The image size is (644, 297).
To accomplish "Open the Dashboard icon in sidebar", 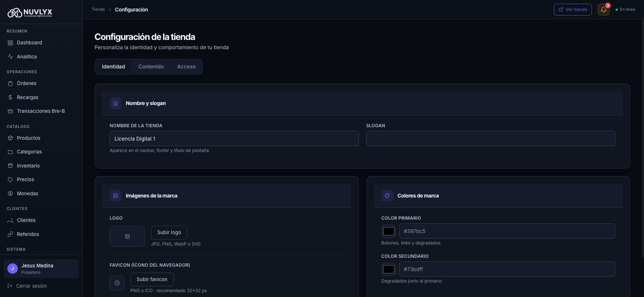I will 10,43.
